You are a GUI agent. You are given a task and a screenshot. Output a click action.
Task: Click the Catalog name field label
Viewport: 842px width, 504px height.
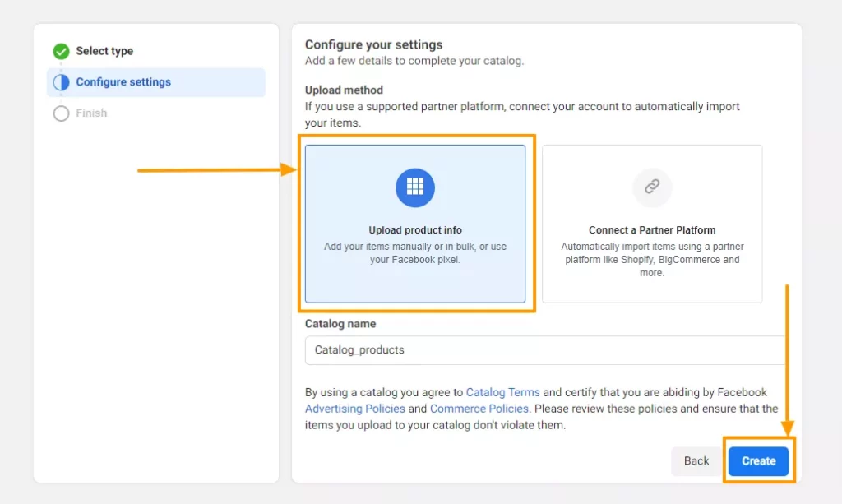tap(340, 324)
